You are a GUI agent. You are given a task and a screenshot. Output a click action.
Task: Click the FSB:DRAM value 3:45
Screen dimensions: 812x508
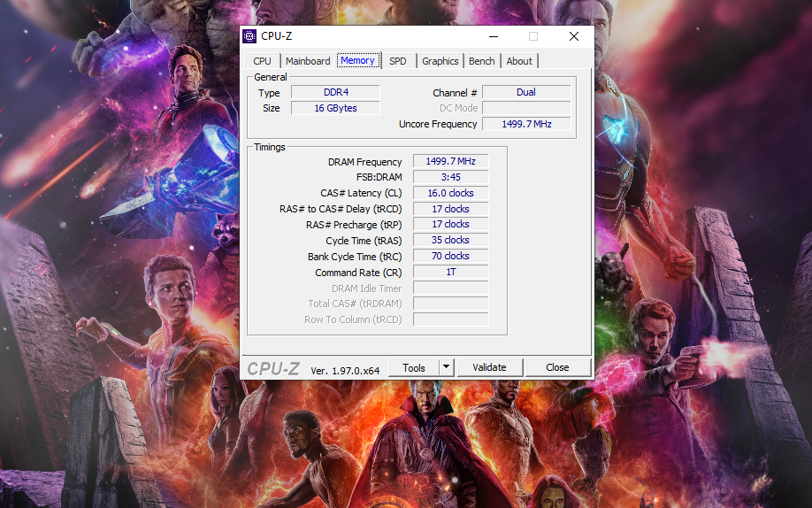(x=450, y=177)
